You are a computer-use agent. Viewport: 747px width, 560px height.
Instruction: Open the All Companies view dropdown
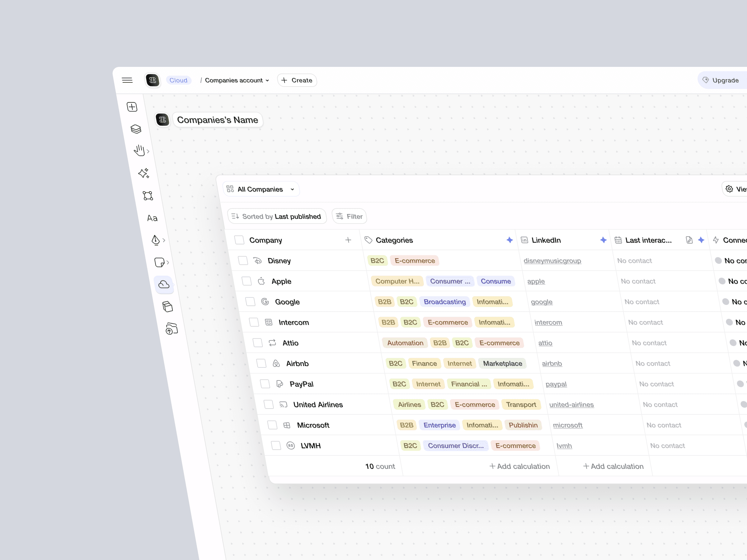261,189
